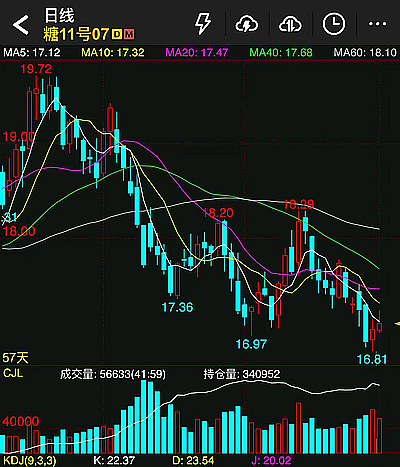Select the 16.81 low price marker

[x=372, y=359]
